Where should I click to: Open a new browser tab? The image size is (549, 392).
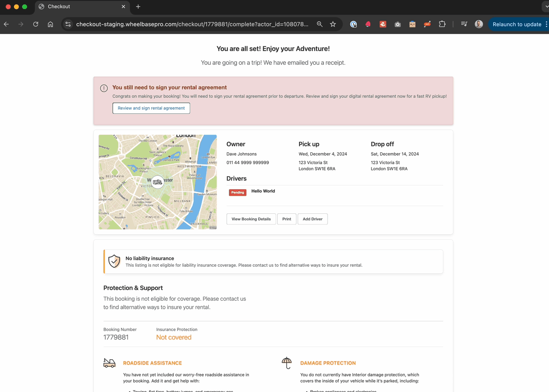click(138, 7)
